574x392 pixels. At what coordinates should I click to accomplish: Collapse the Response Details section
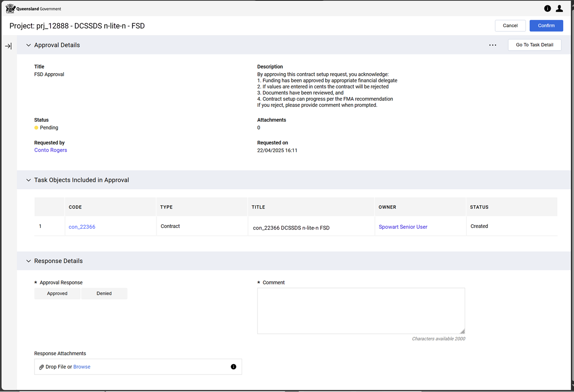[29, 261]
